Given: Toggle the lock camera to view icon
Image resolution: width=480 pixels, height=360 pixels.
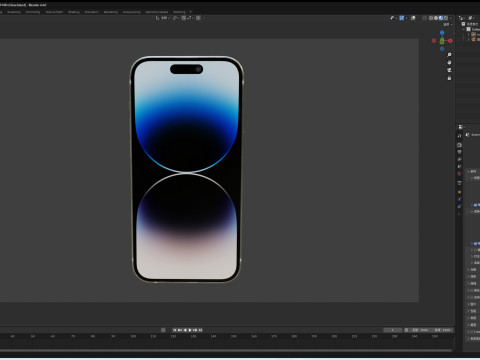Looking at the screenshot, I should tap(449, 78).
